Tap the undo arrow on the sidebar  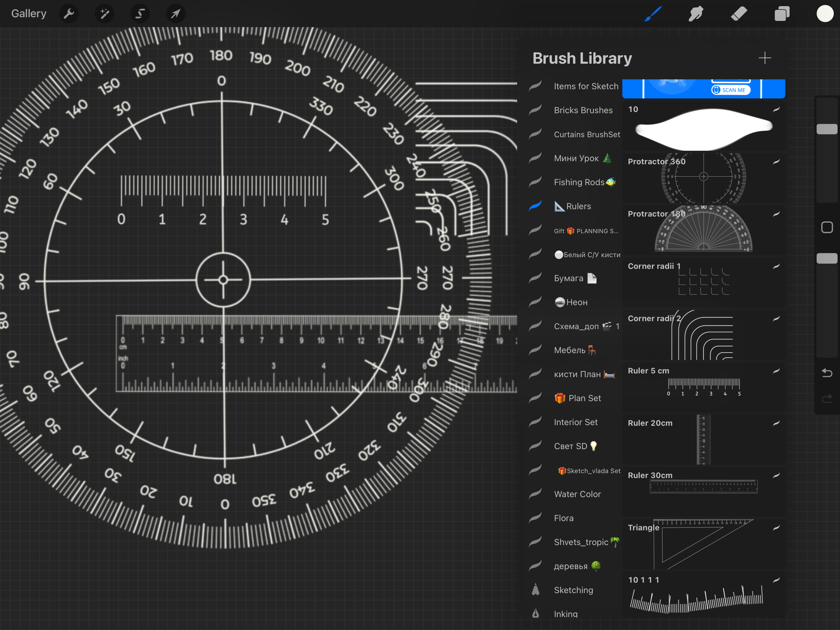click(827, 373)
